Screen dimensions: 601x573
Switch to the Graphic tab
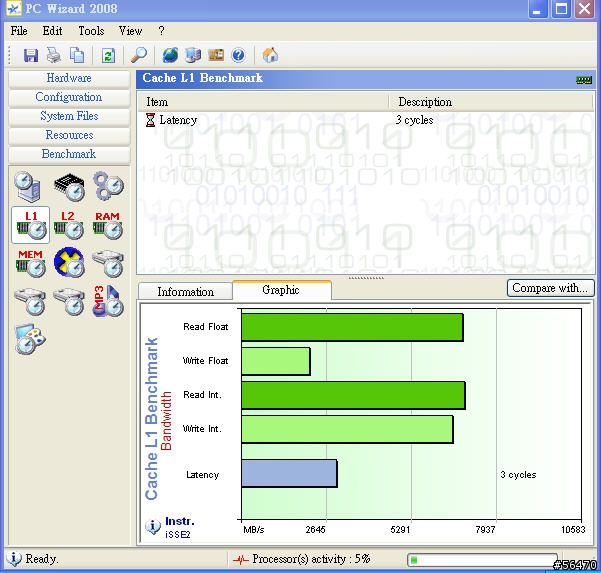[x=281, y=290]
